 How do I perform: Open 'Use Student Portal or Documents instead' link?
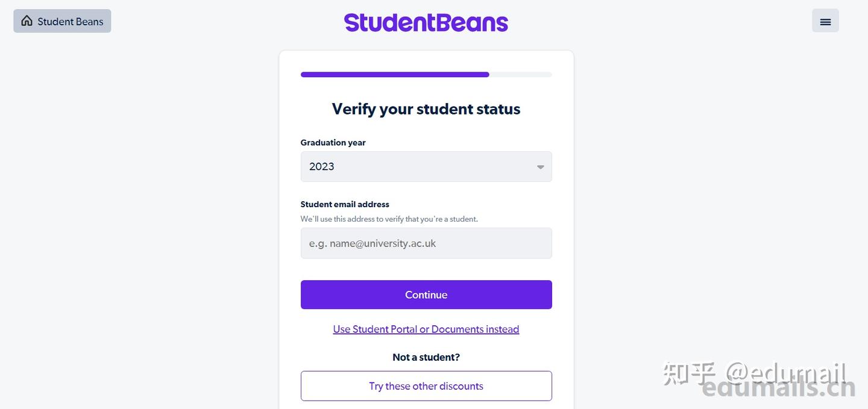426,329
